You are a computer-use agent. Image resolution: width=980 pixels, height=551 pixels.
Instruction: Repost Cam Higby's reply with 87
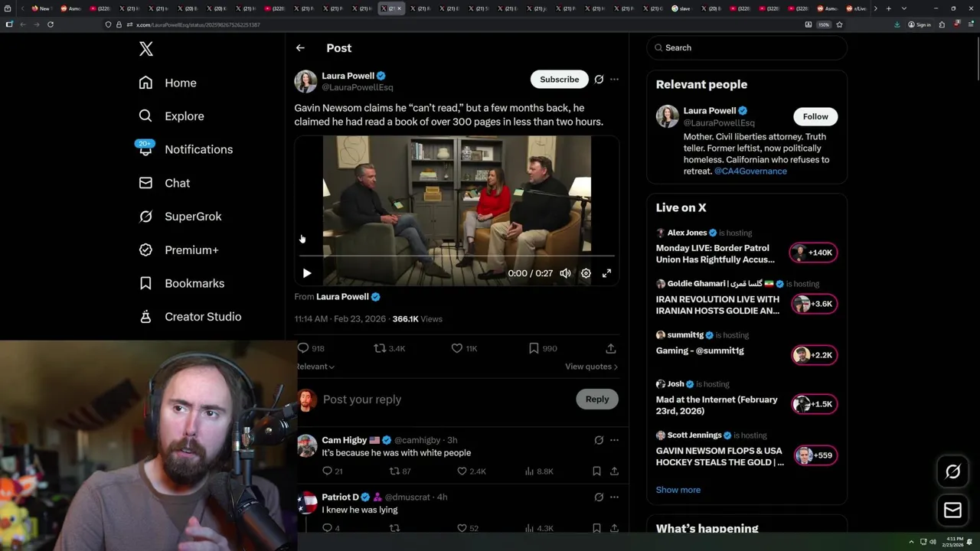pos(400,471)
